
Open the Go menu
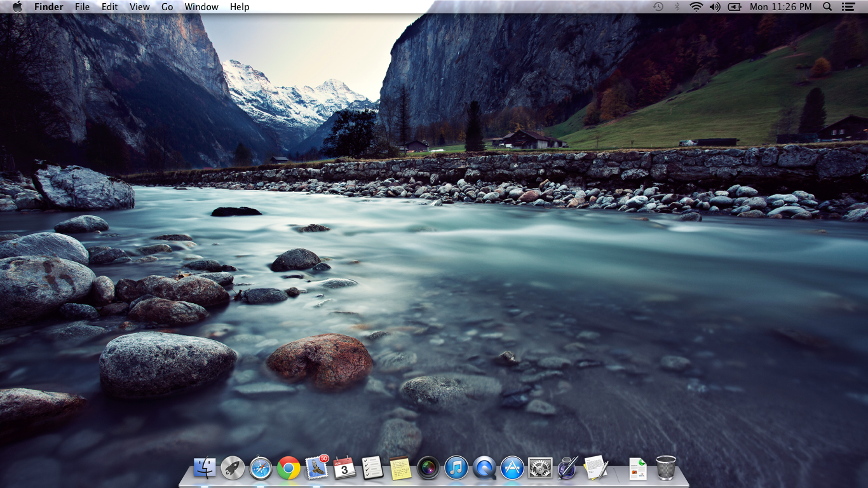click(167, 6)
